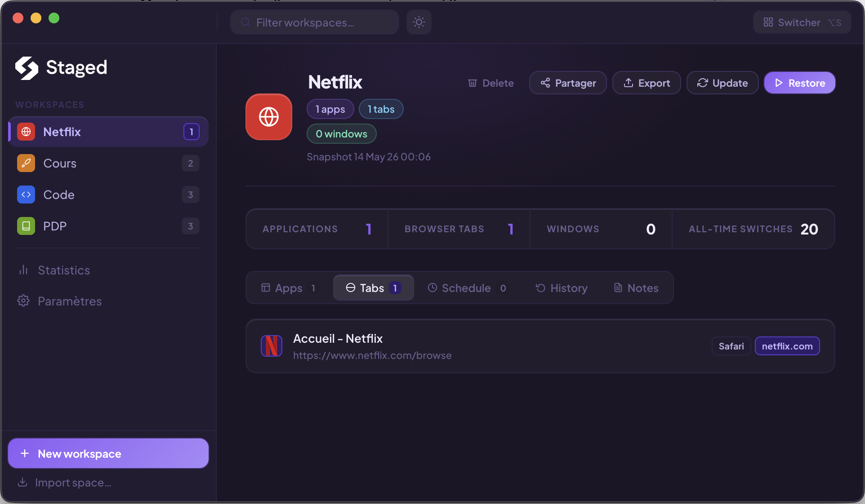Click the large Netflix workspace globe icon
This screenshot has width=865, height=504.
coord(269,117)
